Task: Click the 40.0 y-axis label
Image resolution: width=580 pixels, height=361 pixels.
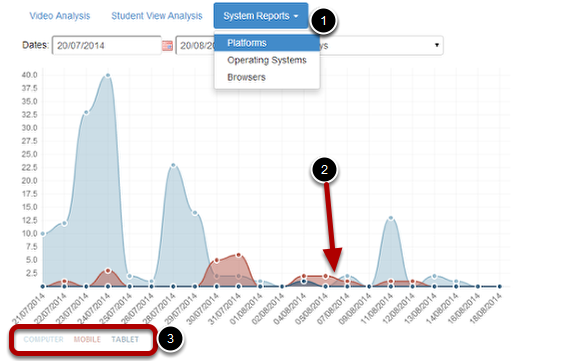Action: (x=30, y=75)
